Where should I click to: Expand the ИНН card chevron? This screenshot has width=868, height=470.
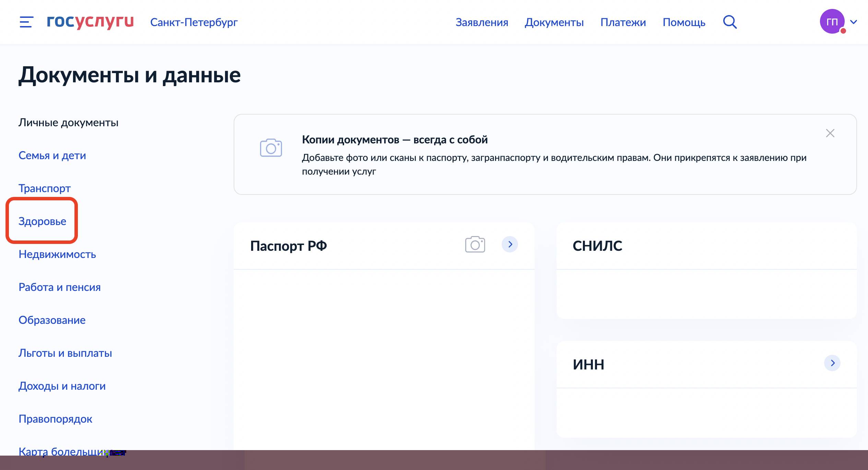pos(832,363)
